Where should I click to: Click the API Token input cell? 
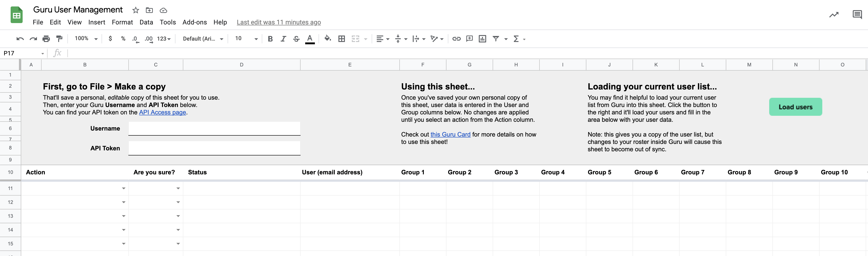click(x=214, y=148)
